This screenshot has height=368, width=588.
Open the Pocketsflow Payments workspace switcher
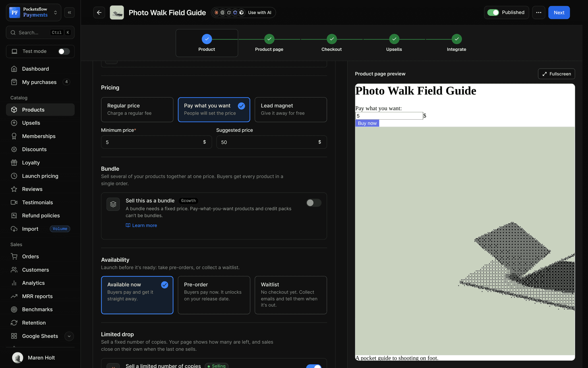click(34, 12)
